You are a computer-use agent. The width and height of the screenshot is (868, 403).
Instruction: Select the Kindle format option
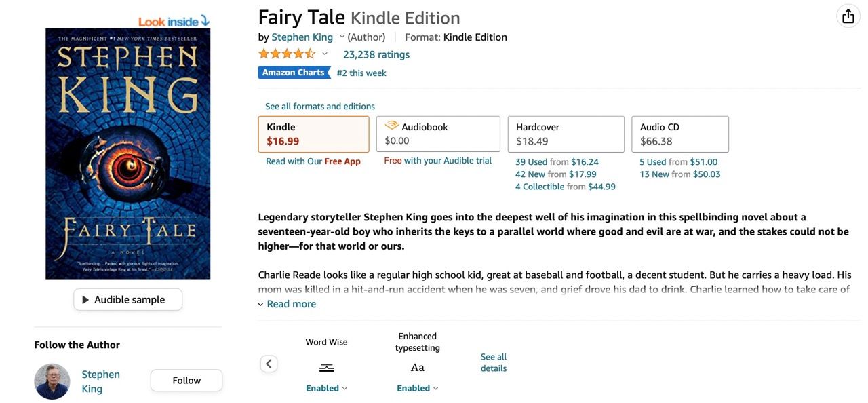tap(313, 134)
